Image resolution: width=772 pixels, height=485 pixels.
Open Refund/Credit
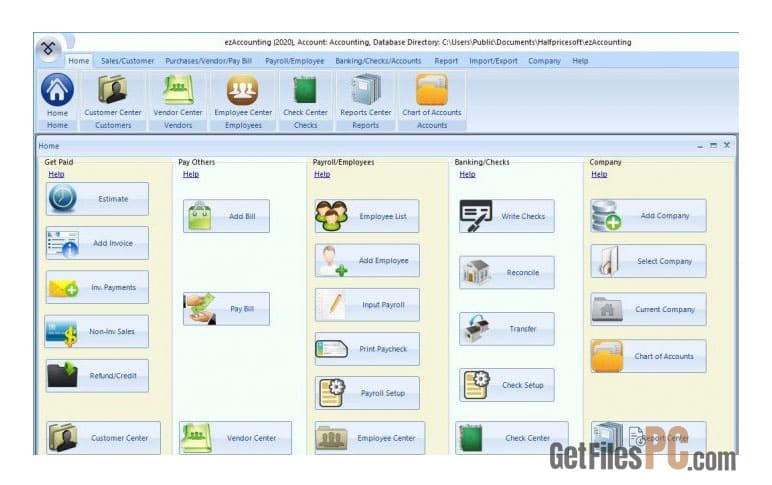click(x=97, y=376)
